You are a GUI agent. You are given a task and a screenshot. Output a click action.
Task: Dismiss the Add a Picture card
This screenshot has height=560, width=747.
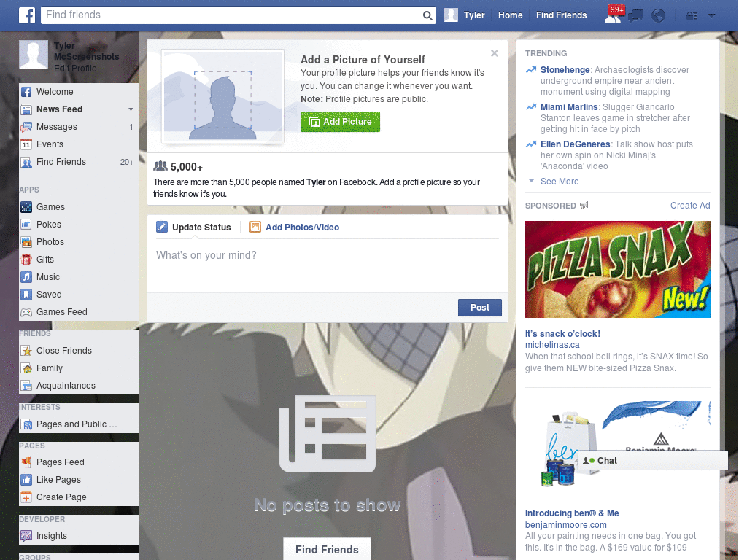[x=495, y=53]
